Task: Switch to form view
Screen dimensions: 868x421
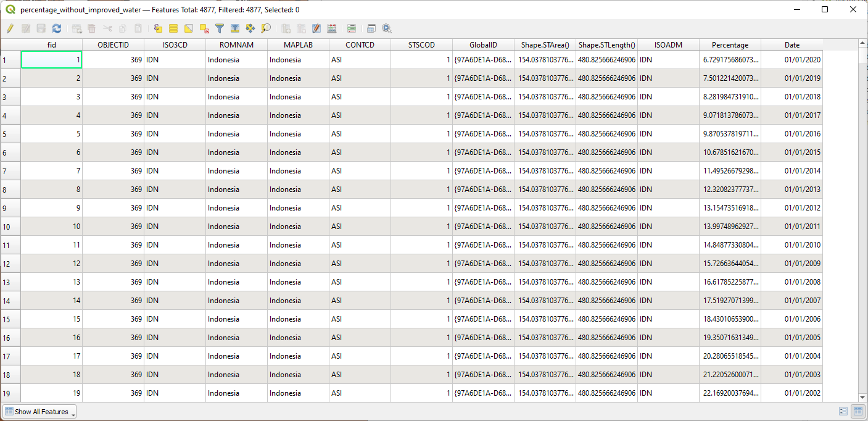Action: pos(843,412)
